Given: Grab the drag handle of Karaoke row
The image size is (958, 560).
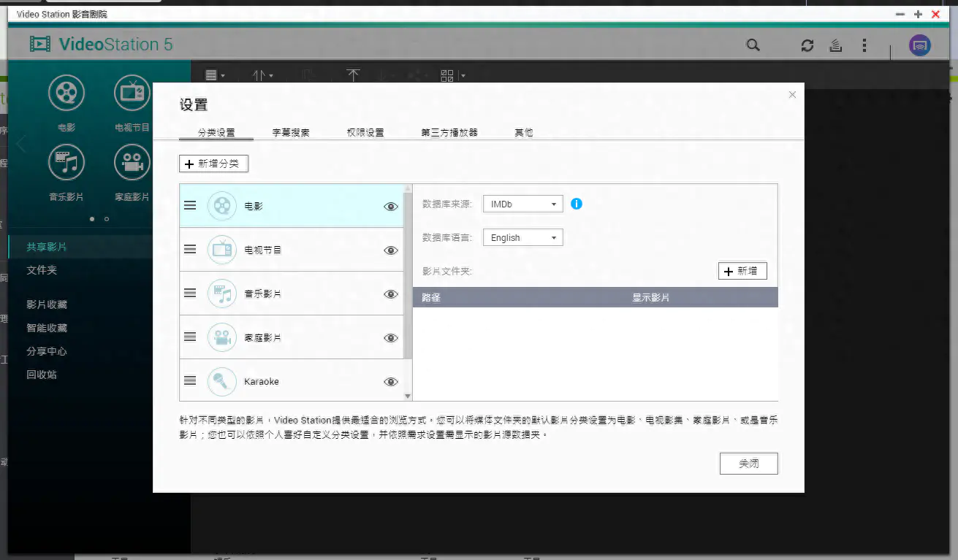Looking at the screenshot, I should click(x=190, y=381).
